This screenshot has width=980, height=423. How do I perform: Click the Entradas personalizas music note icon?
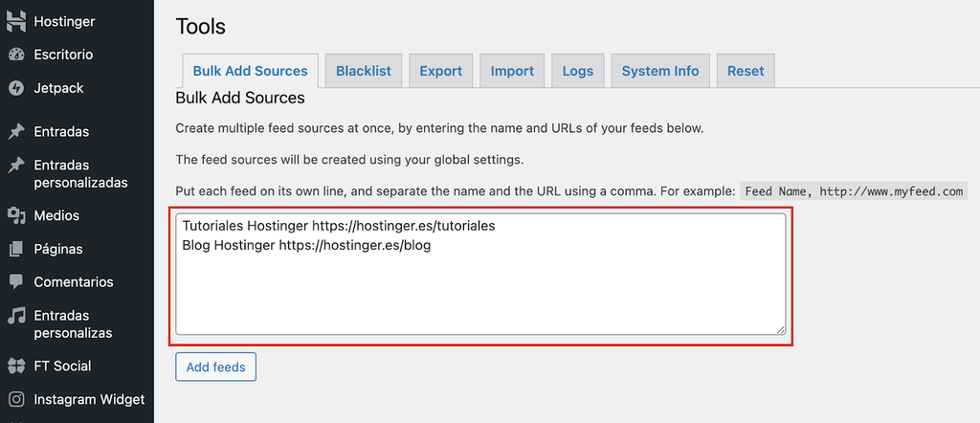(15, 316)
